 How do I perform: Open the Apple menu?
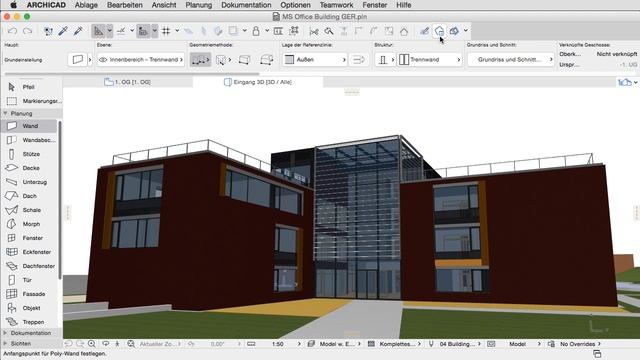click(x=13, y=5)
